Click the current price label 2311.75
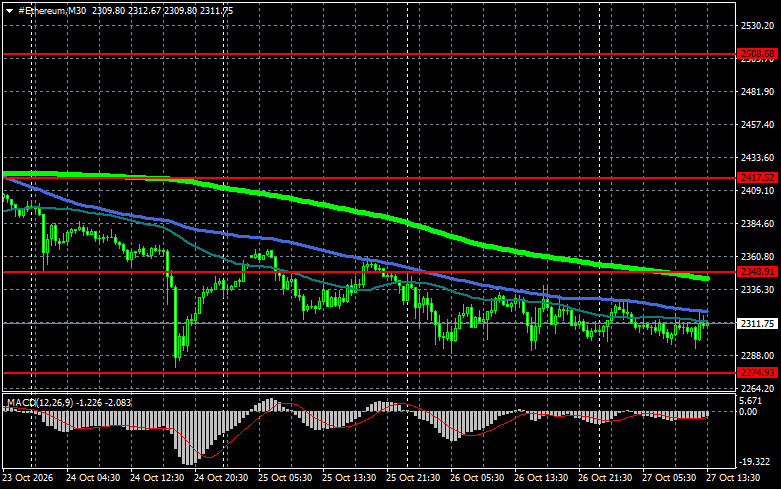The height and width of the screenshot is (489, 781). [757, 324]
